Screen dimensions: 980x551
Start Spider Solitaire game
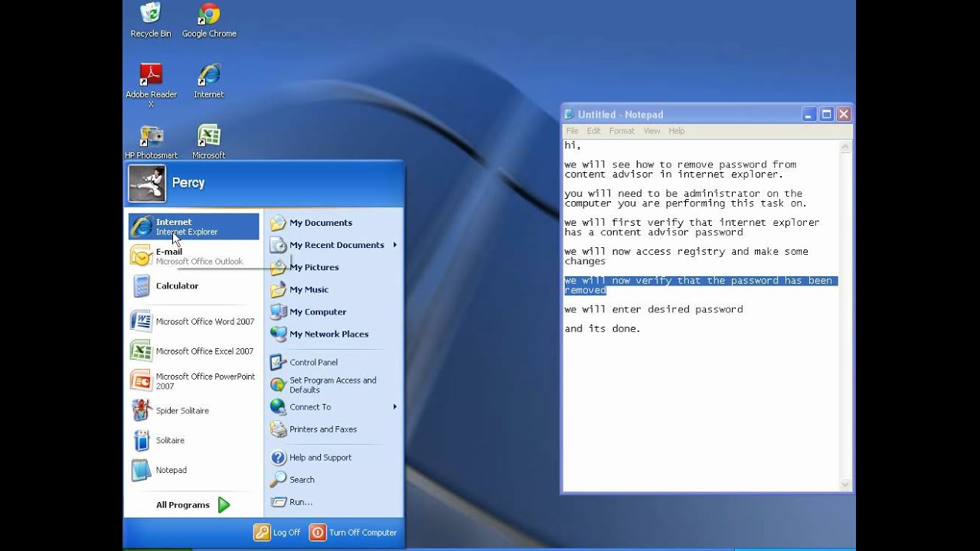[x=194, y=410]
